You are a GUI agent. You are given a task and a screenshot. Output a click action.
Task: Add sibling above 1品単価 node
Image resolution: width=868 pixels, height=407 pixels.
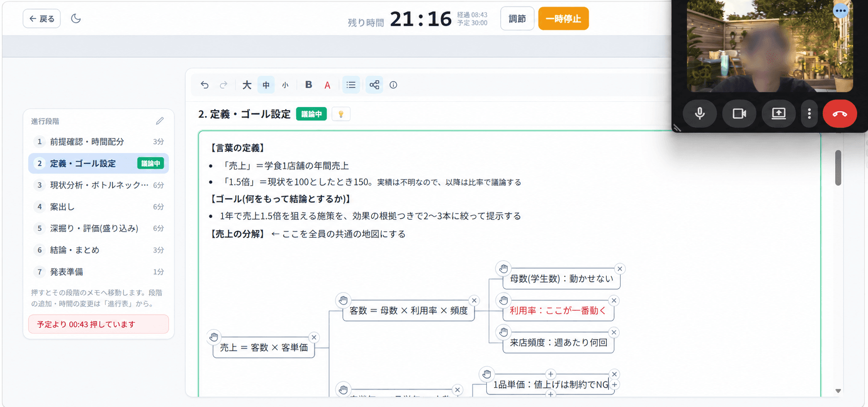pos(550,374)
